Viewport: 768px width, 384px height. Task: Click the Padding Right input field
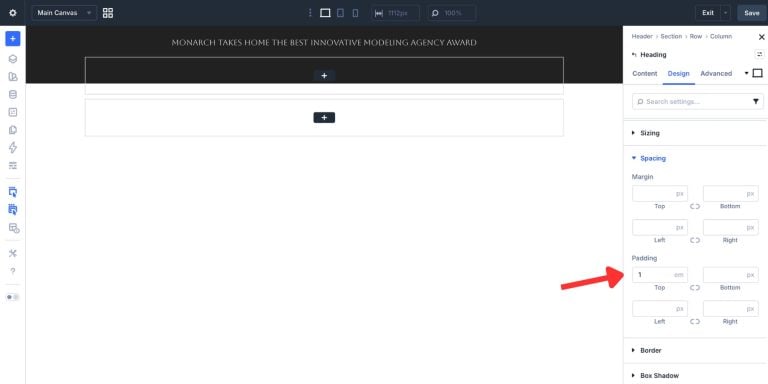coord(730,309)
